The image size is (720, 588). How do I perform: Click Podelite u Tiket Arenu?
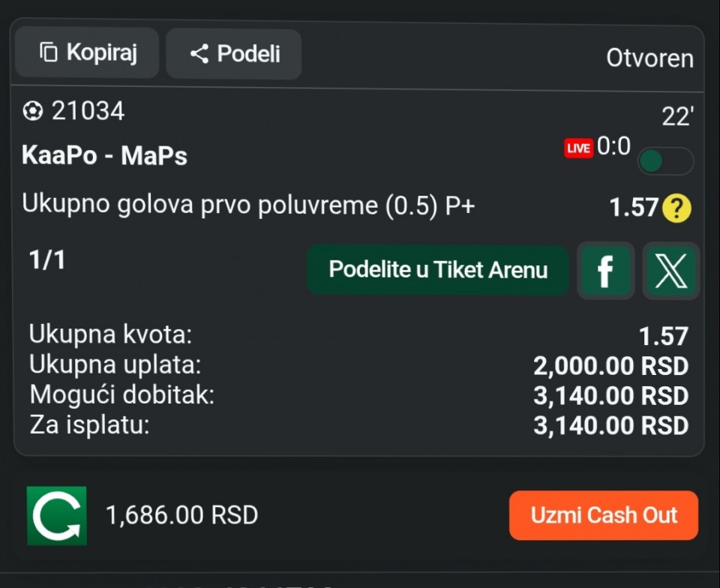438,270
